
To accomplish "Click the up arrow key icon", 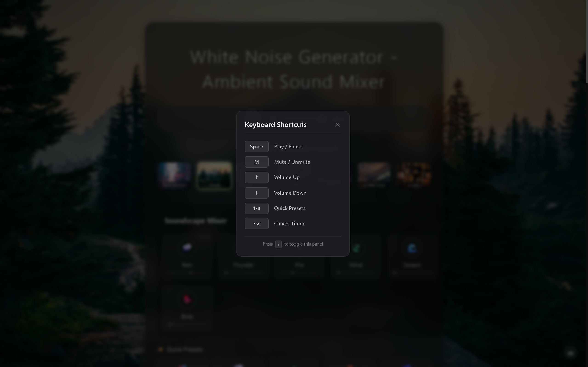I will click(x=256, y=177).
